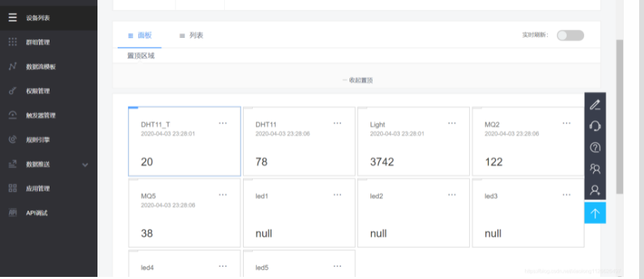644x279 pixels.
Task: Open 数据流模板 menu item
Action: tap(41, 67)
